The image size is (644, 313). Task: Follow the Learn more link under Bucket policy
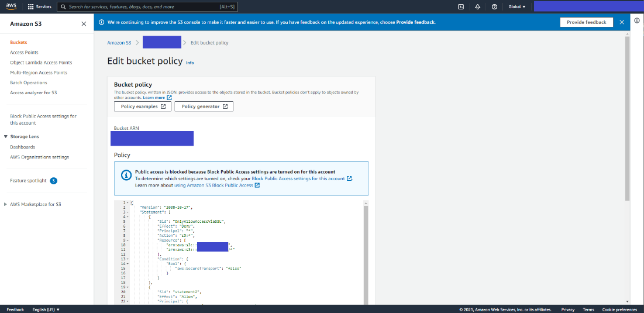[x=154, y=98]
